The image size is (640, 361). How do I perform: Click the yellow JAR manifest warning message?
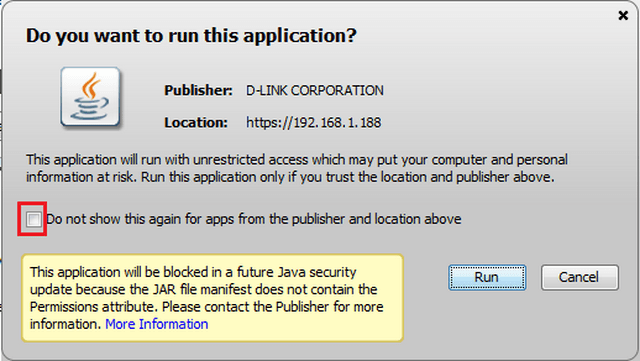tap(212, 298)
